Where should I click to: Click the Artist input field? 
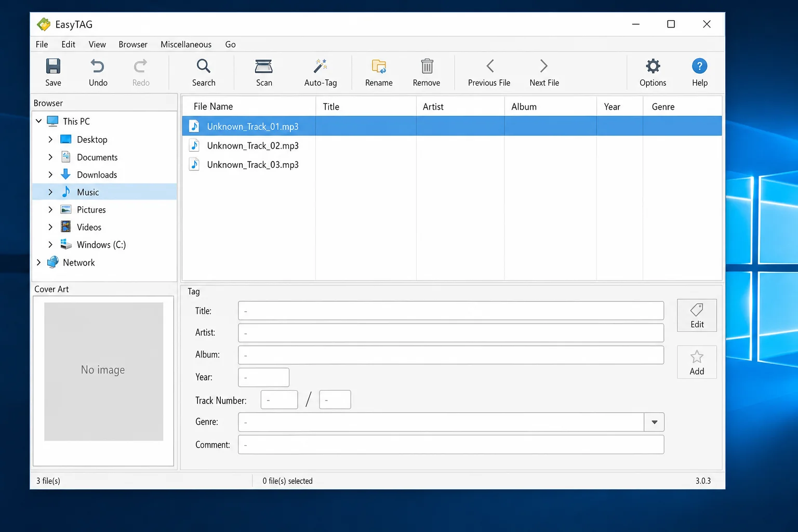click(x=451, y=332)
